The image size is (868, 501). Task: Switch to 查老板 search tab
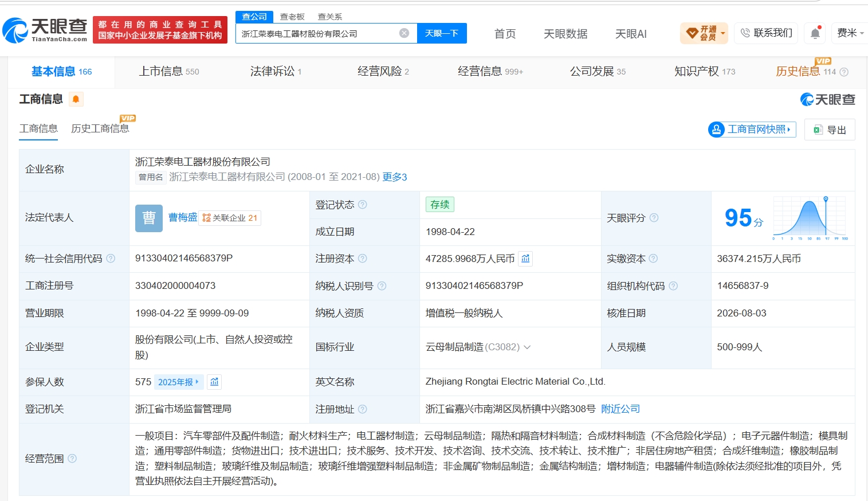(292, 17)
